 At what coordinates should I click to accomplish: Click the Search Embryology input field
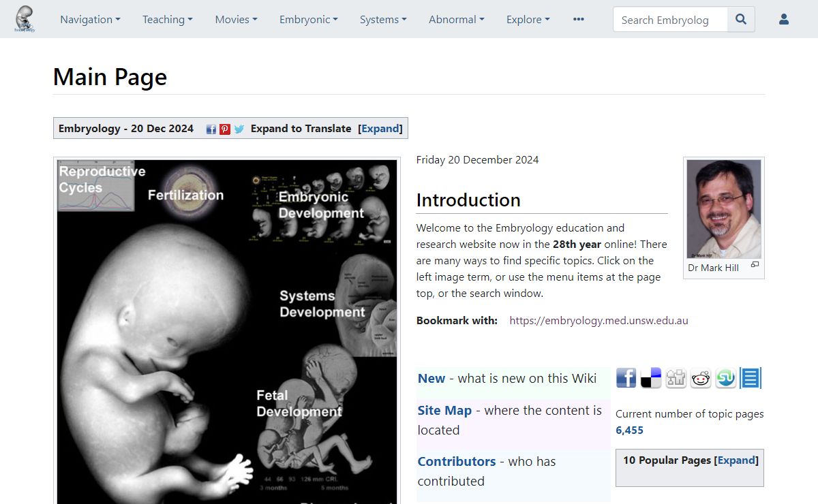pos(670,20)
